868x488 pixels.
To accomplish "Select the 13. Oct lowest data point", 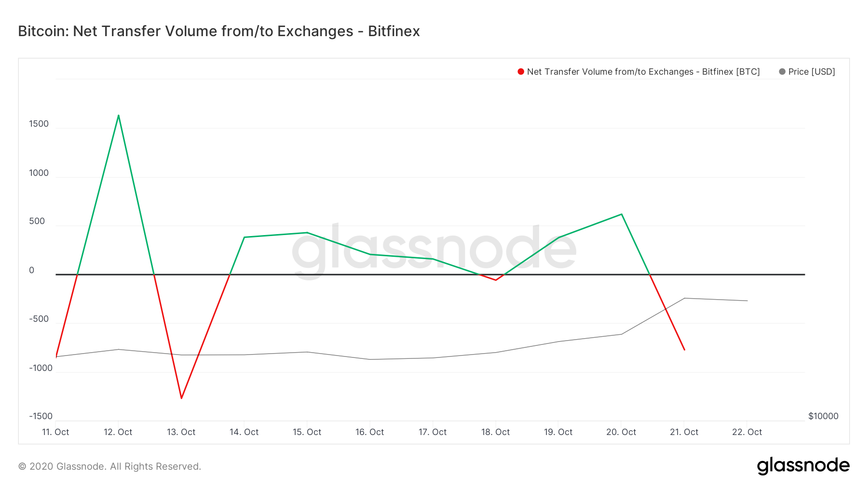I will click(181, 398).
